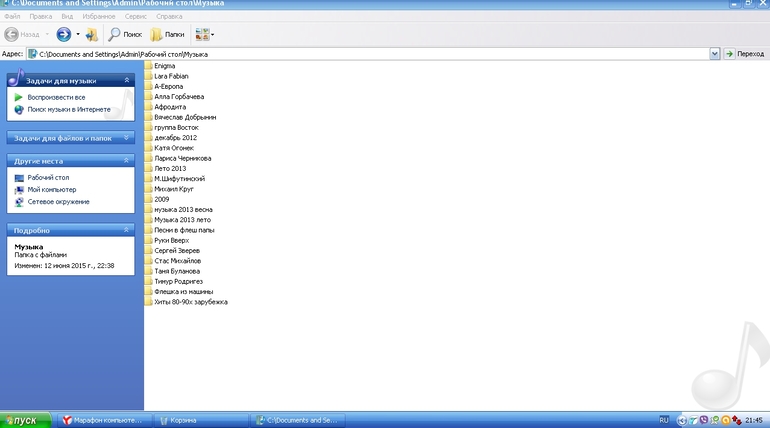Open the Избранное menu
This screenshot has width=770, height=428.
click(96, 17)
